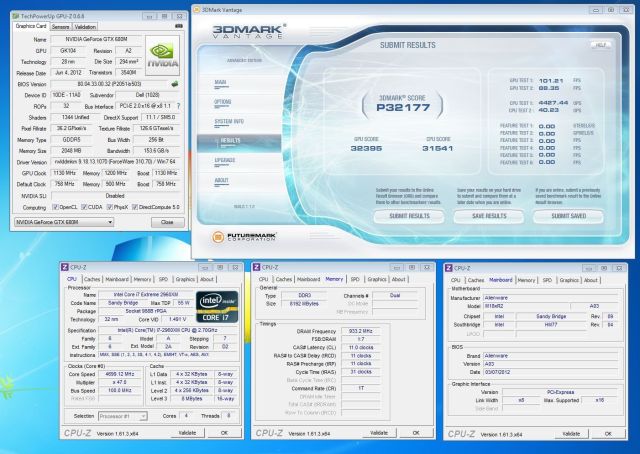Click the CAS# Latency 11.0 clocks value
Viewport: 640px width, 454px height.
tap(360, 347)
